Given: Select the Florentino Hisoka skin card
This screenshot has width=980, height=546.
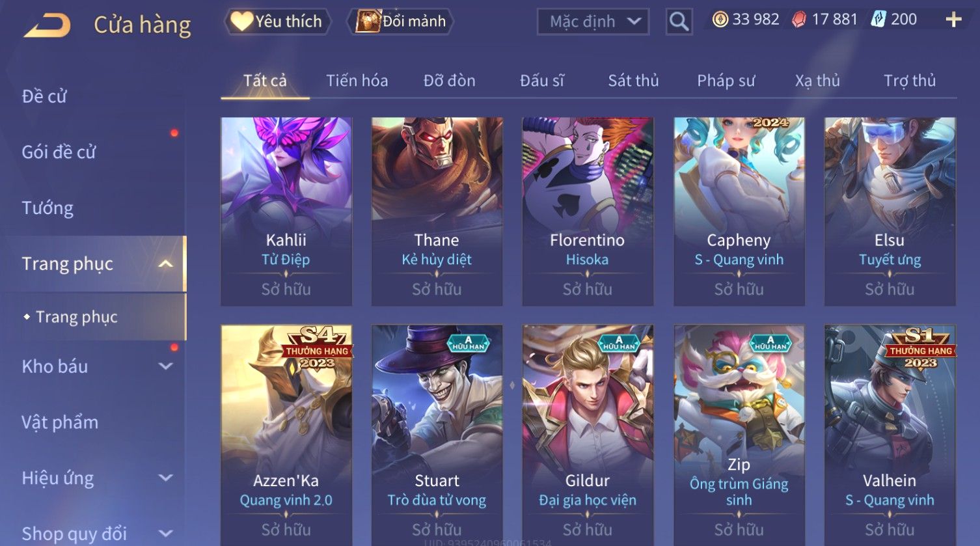Looking at the screenshot, I should pyautogui.click(x=588, y=212).
